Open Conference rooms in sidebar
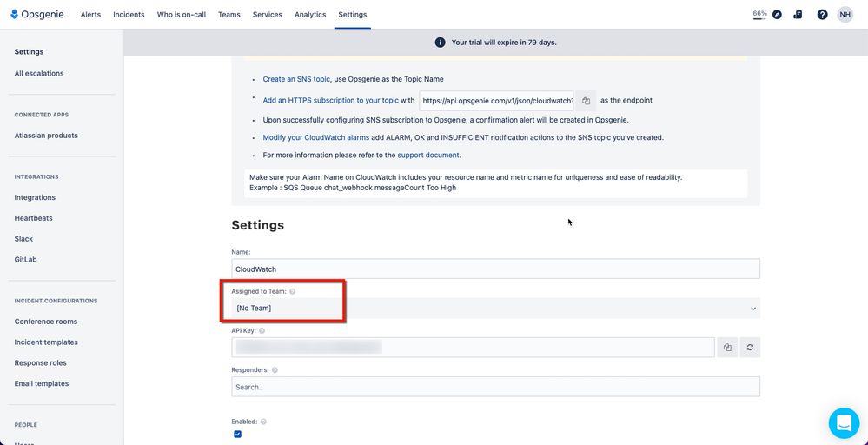This screenshot has height=445, width=868. click(46, 322)
